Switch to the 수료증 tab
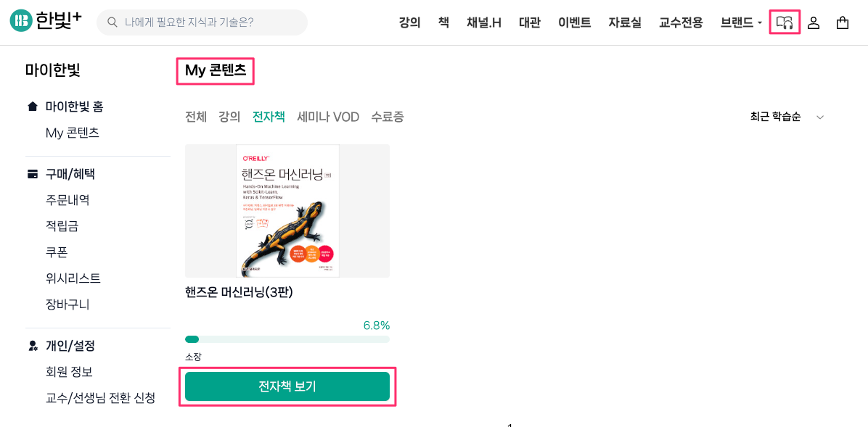The image size is (868, 427). click(x=388, y=117)
